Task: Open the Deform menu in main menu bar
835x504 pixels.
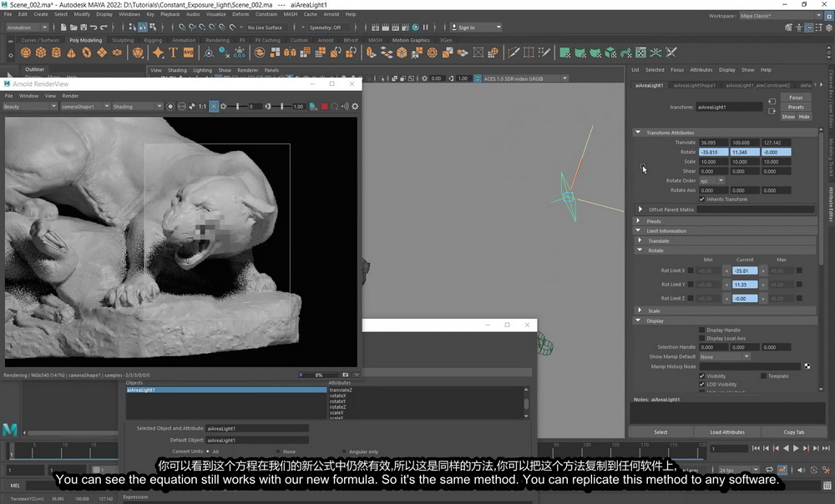Action: pos(240,14)
